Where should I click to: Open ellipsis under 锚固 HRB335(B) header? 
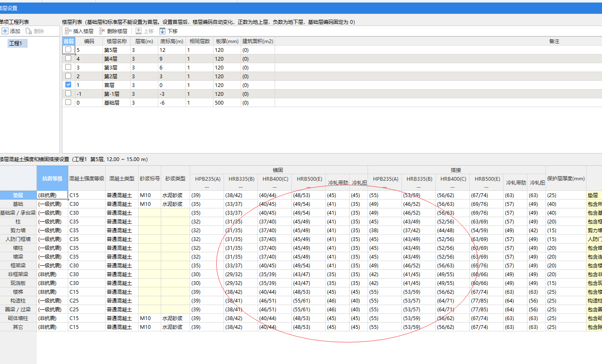241,187
